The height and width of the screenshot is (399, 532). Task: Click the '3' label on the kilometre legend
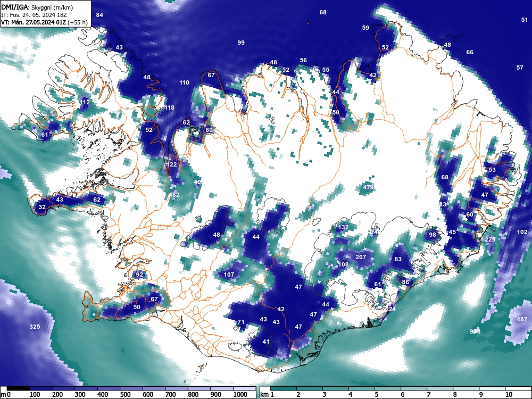pos(325,394)
